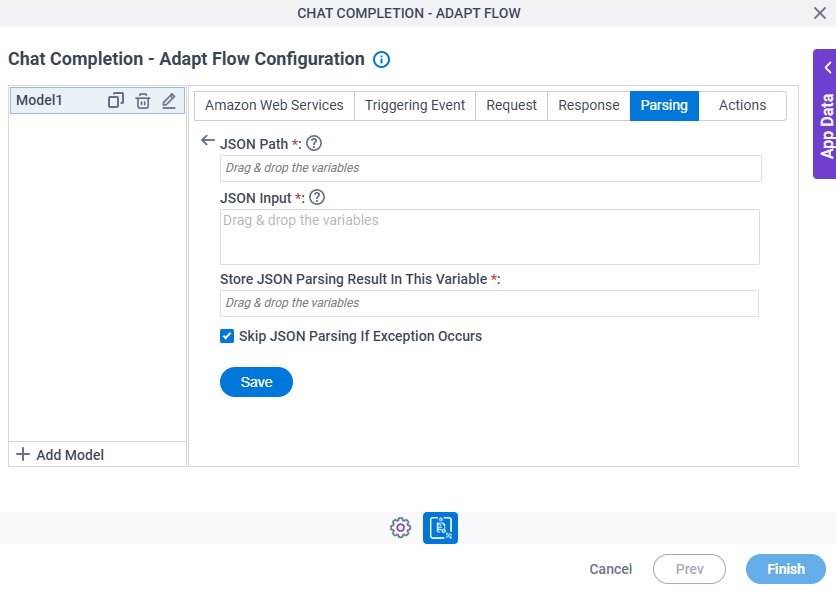The width and height of the screenshot is (836, 592).
Task: Click the Add Model label
Action: 70,455
